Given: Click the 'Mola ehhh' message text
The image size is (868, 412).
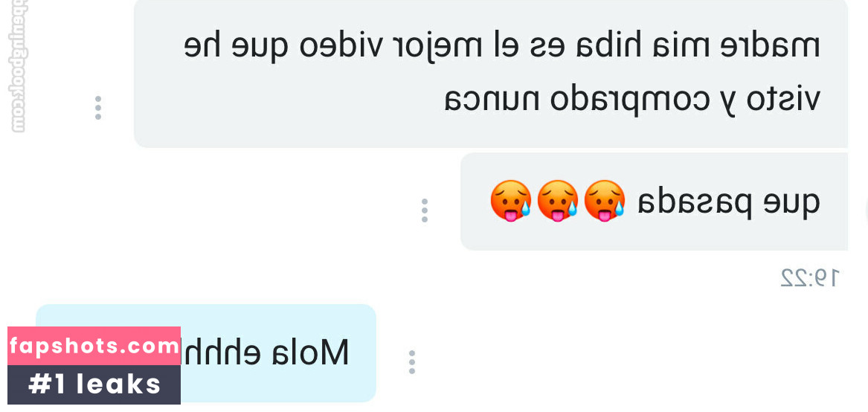Looking at the screenshot, I should [x=266, y=353].
